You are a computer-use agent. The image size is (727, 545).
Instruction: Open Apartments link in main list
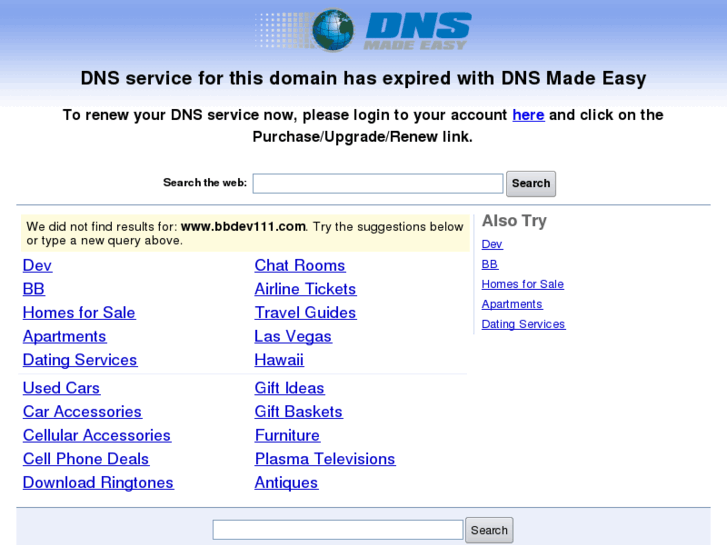pos(64,336)
